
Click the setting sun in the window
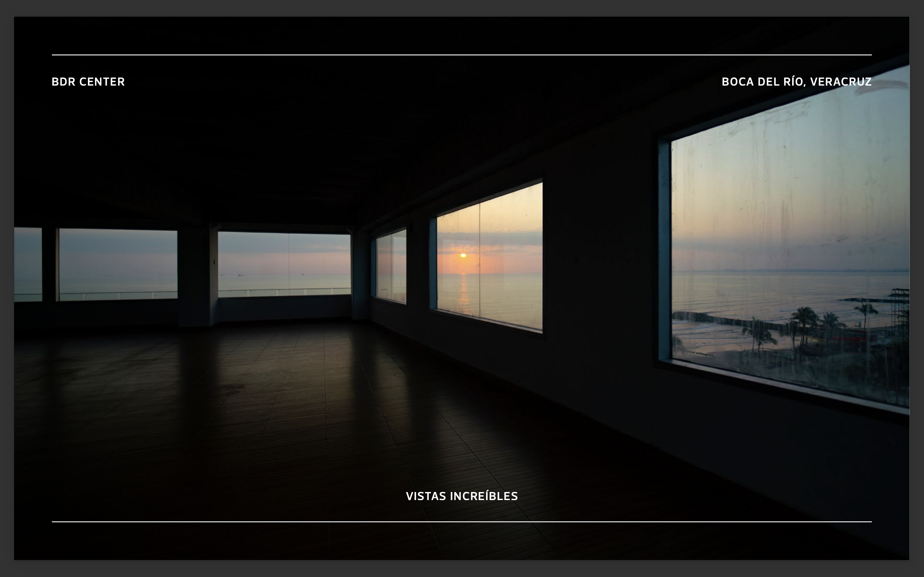(x=463, y=255)
